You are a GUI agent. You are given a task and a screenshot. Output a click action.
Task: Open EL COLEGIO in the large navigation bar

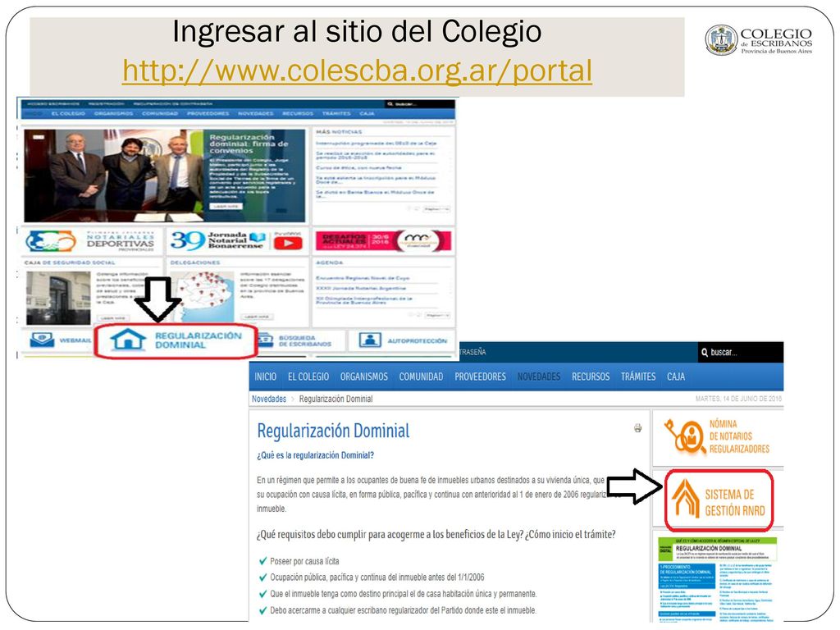308,377
